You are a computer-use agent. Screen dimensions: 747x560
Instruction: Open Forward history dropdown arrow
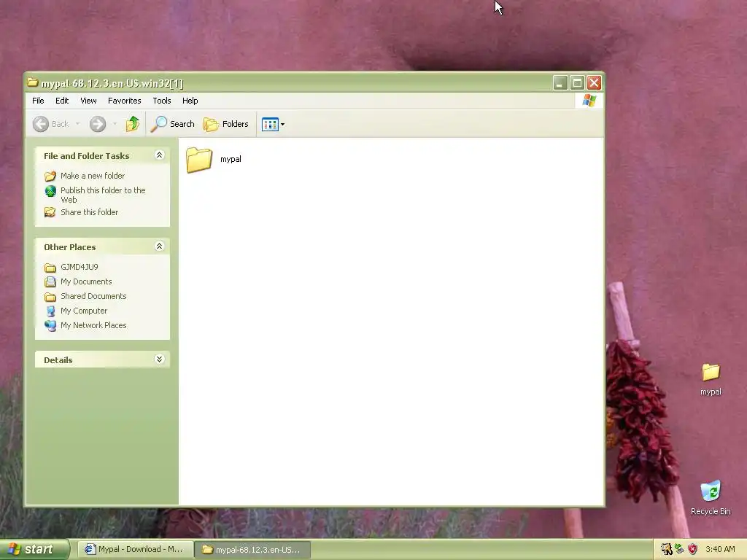(115, 124)
